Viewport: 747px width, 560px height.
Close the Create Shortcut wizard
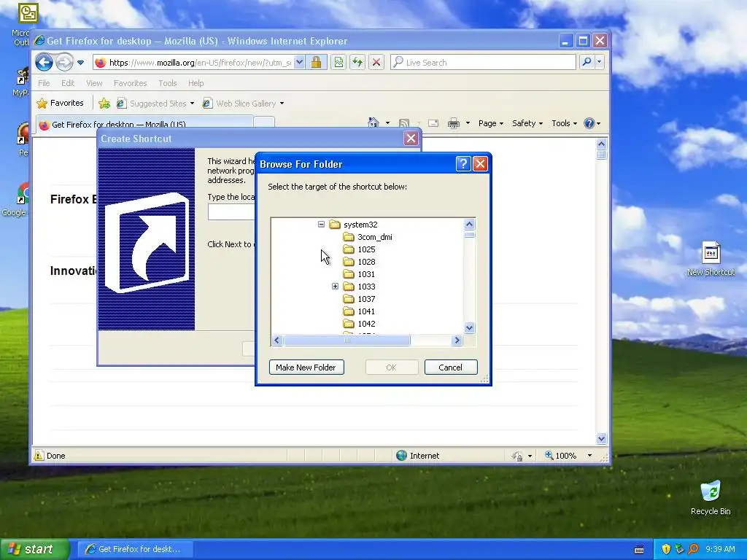tap(411, 139)
